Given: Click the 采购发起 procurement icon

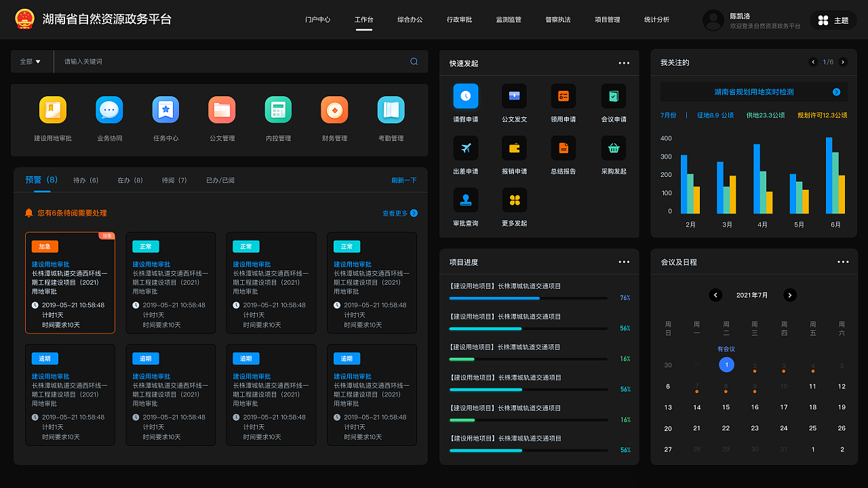Looking at the screenshot, I should click(x=613, y=148).
